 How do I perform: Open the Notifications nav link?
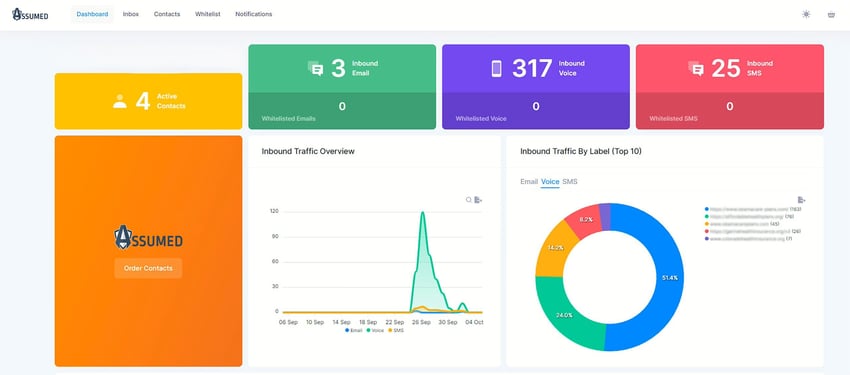pyautogui.click(x=254, y=14)
